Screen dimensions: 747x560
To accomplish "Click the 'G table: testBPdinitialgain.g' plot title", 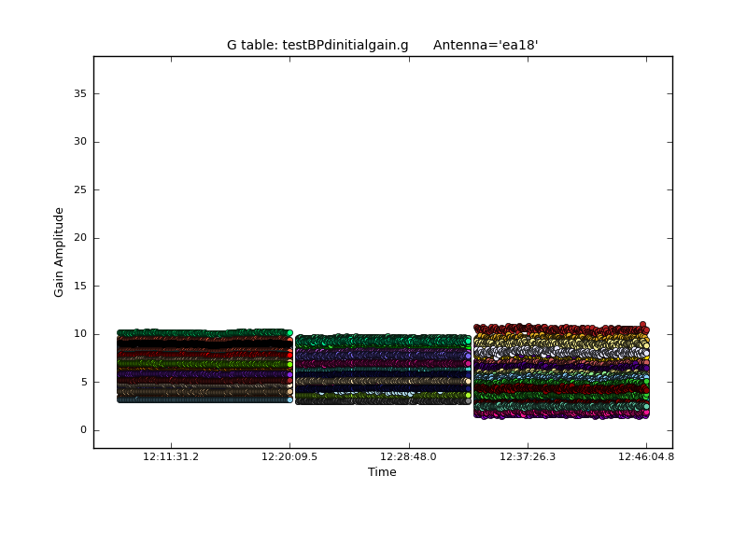I will (317, 45).
